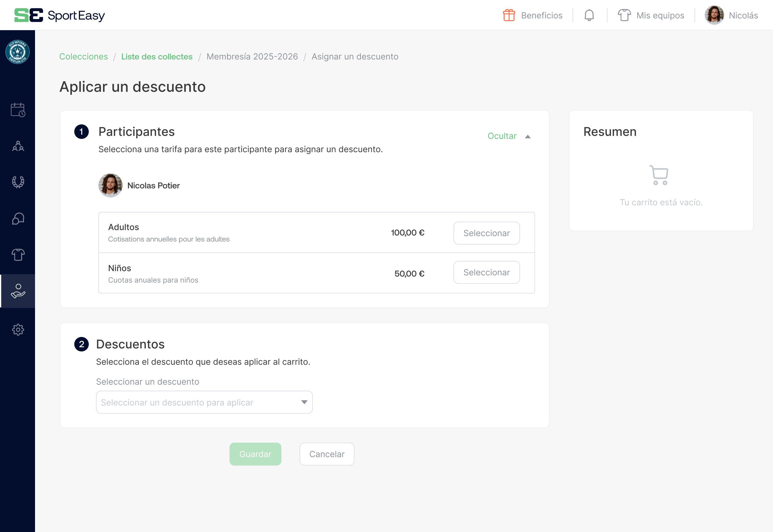Click the Olympiens club logo
This screenshot has width=773, height=532.
coord(18,52)
